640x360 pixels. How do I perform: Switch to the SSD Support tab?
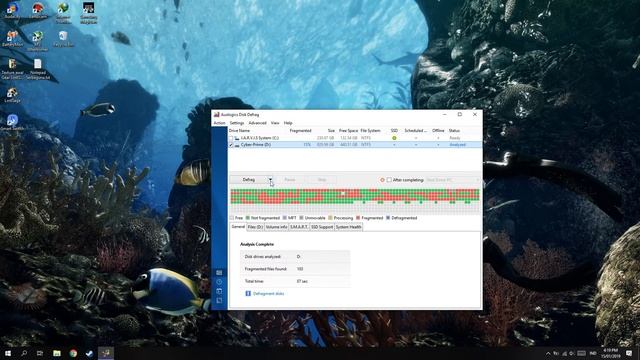(322, 227)
